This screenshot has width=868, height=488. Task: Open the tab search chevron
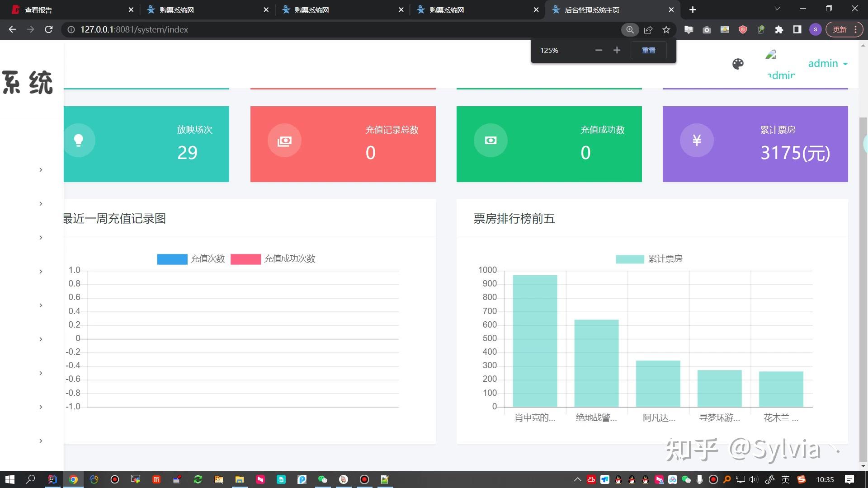(x=777, y=9)
